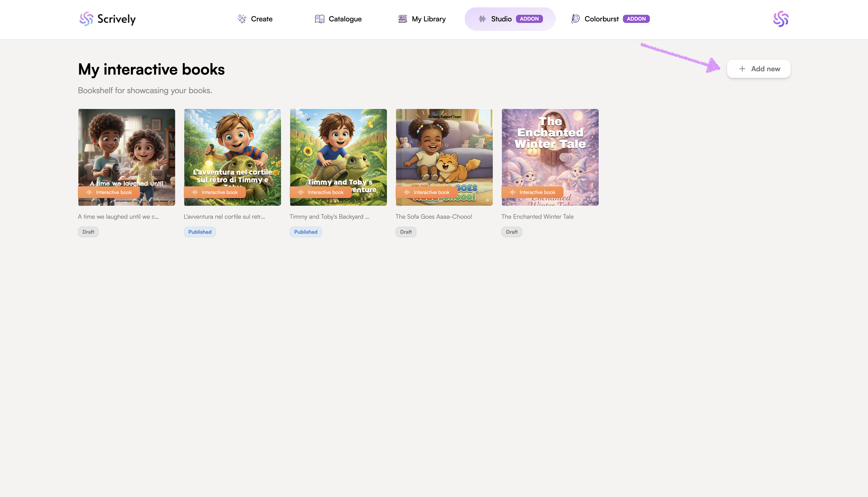The image size is (868, 497).
Task: Click the Colorburst palette icon
Action: pyautogui.click(x=576, y=19)
